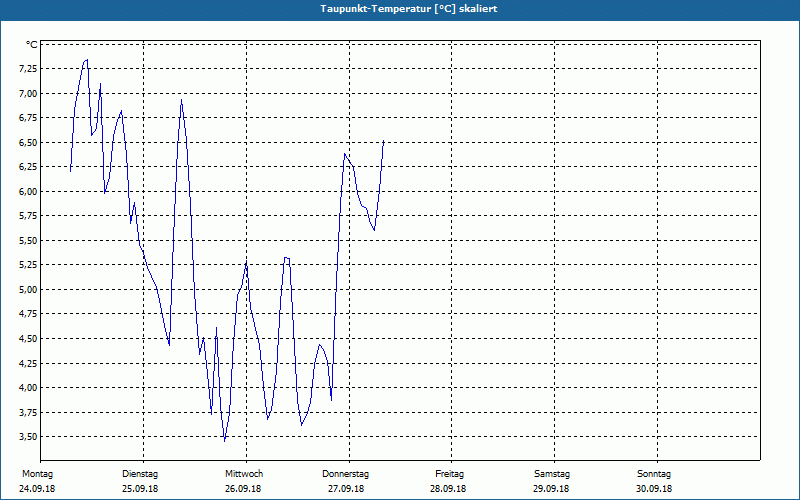800x500 pixels.
Task: Click the '°C' unit label on the axis
Action: point(32,45)
